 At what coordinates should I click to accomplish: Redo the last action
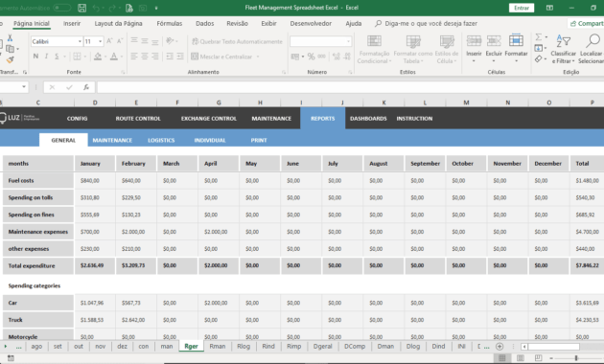112,8
